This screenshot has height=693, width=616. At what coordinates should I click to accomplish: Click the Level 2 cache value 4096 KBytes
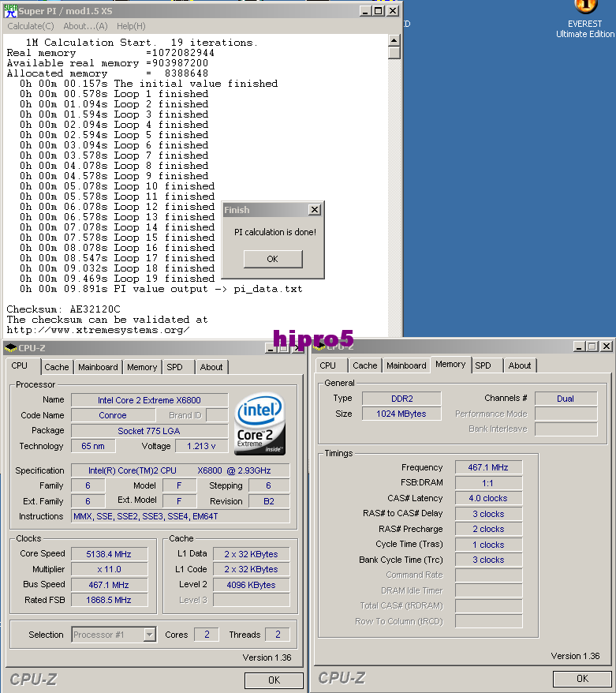251,585
